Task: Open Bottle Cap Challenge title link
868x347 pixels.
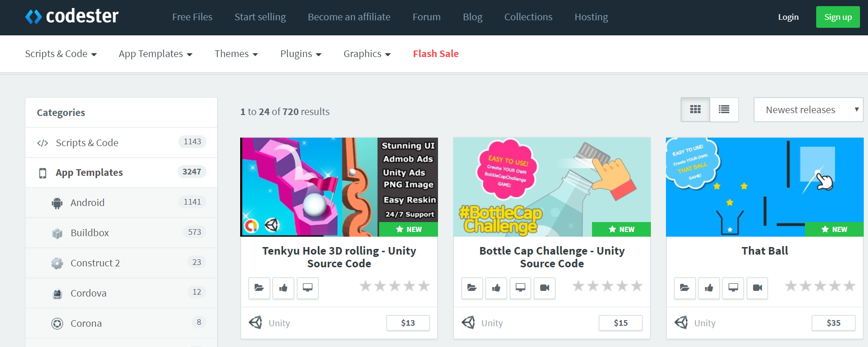Action: [x=552, y=257]
